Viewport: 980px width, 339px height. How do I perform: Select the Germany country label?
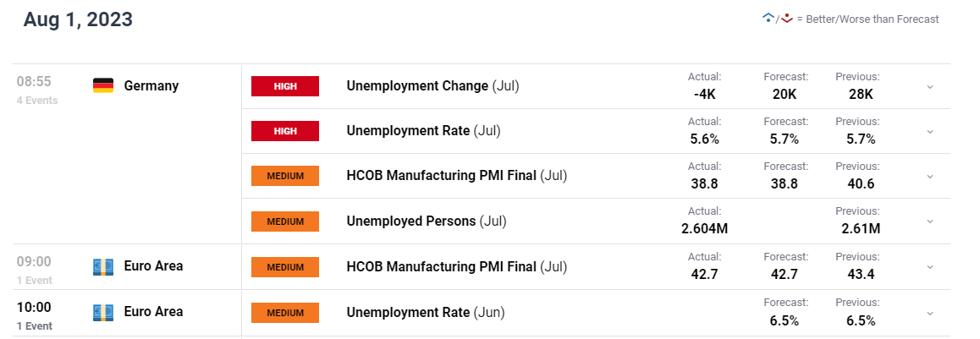(x=151, y=85)
